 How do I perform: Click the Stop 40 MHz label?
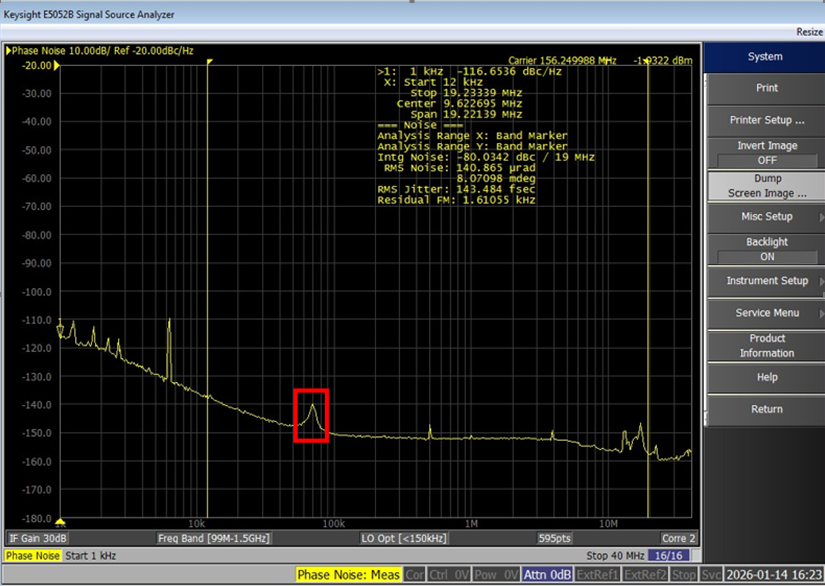615,556
